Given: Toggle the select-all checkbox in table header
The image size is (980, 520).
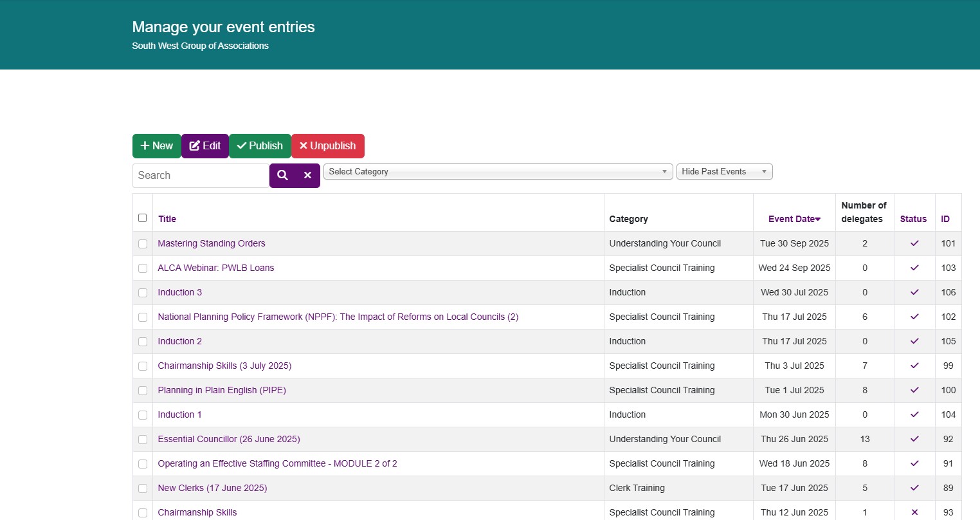Looking at the screenshot, I should pos(143,218).
